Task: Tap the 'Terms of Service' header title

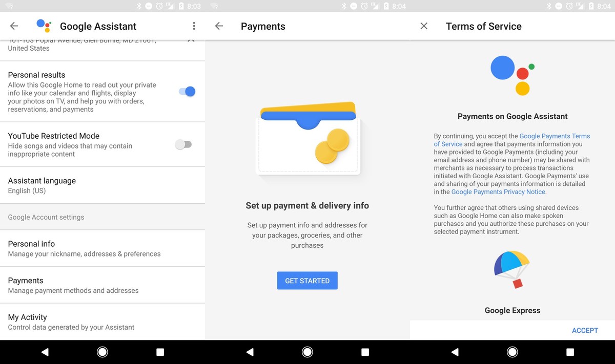Action: 484,26
